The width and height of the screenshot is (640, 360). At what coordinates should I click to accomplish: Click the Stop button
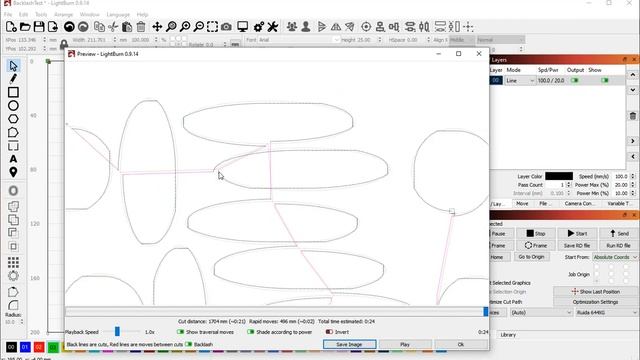[536, 233]
